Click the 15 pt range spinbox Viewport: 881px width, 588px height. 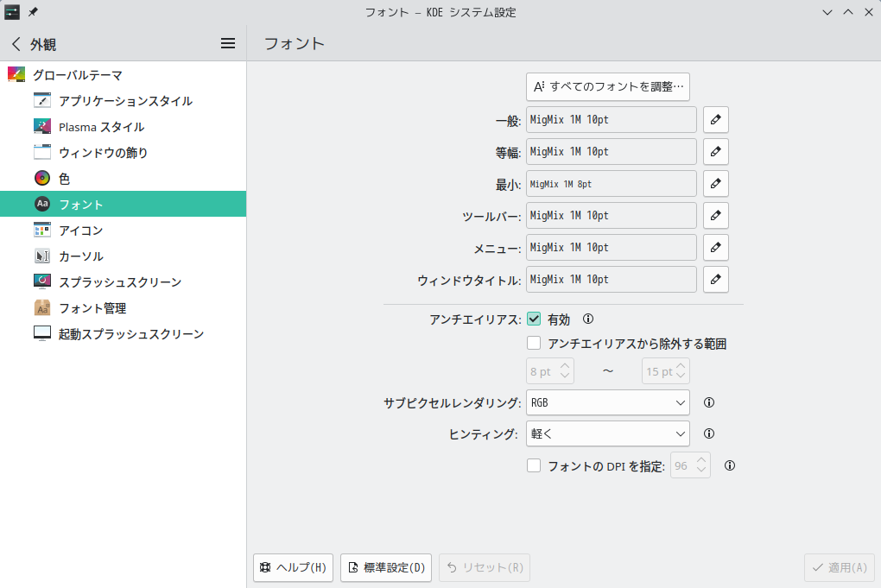666,371
